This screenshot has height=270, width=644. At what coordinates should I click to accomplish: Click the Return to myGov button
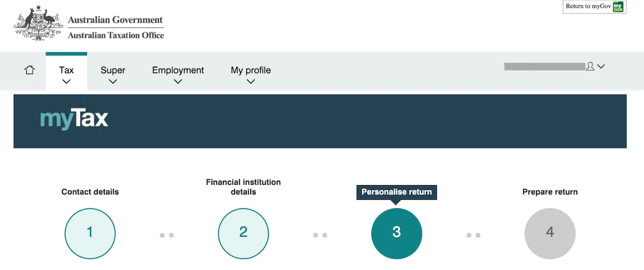(595, 6)
